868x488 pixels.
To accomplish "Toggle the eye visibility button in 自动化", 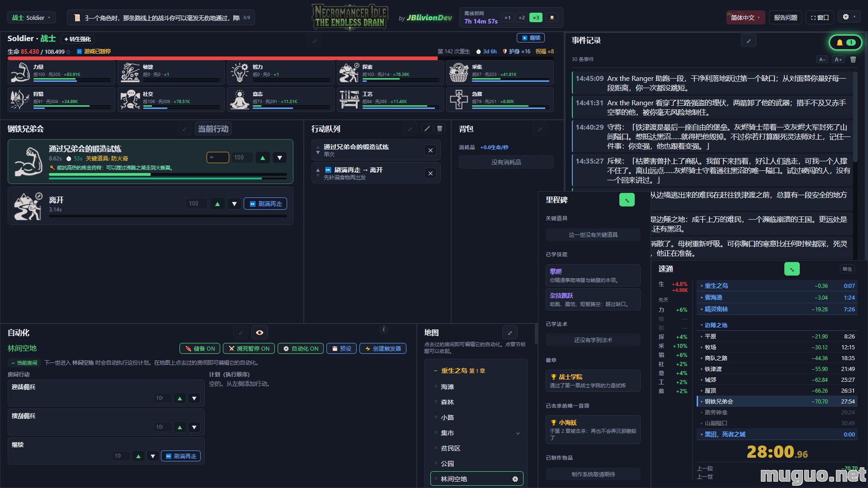I will pyautogui.click(x=259, y=333).
